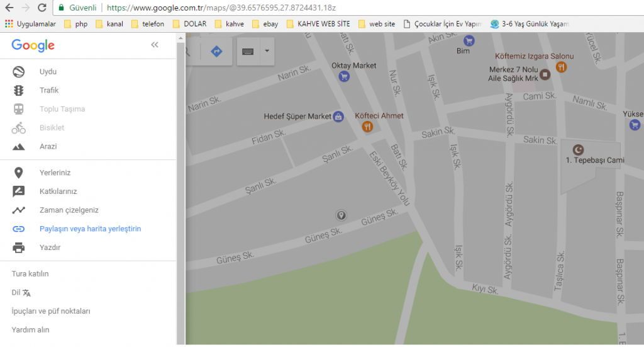
Task: Click the Köfteci Ahmet label on map
Action: 379,116
